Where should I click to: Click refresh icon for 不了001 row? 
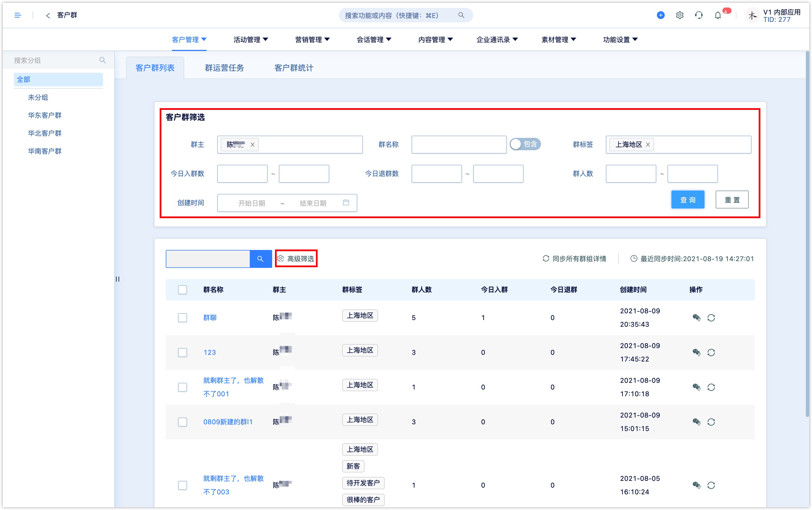pos(711,387)
